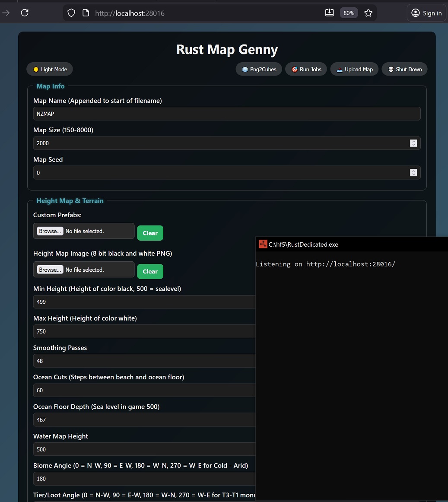Browse for a Height Map Image file
448x502 pixels.
click(x=50, y=270)
